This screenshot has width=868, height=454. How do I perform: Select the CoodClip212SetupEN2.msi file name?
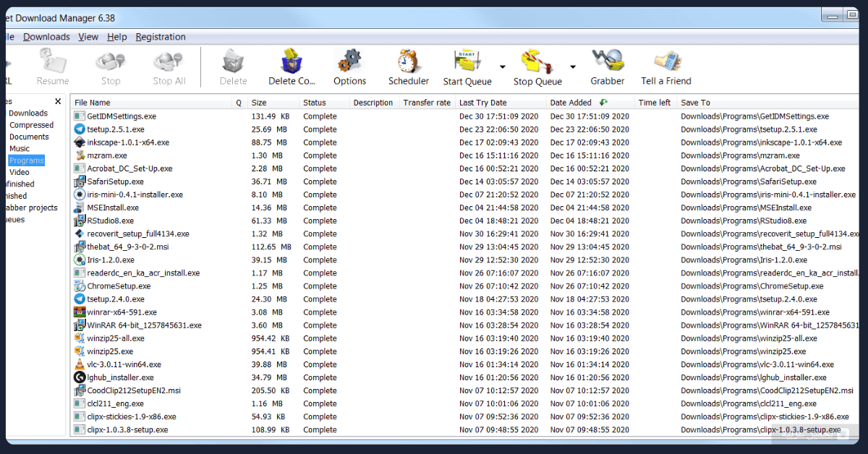134,390
